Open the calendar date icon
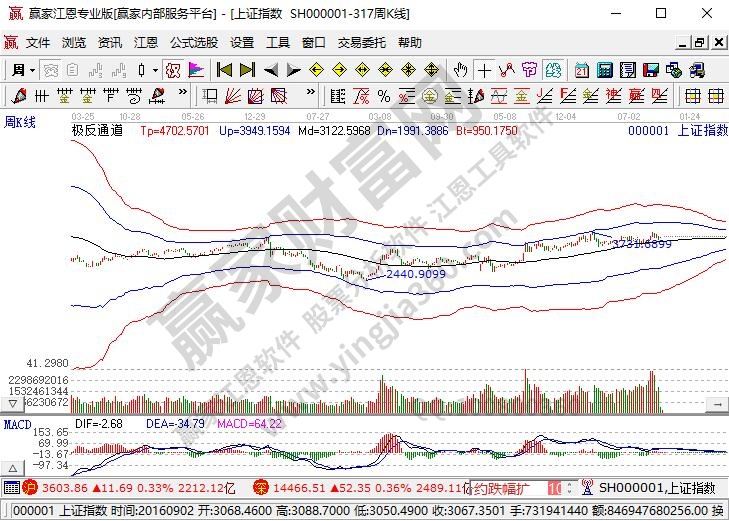The width and height of the screenshot is (729, 521). [x=582, y=70]
